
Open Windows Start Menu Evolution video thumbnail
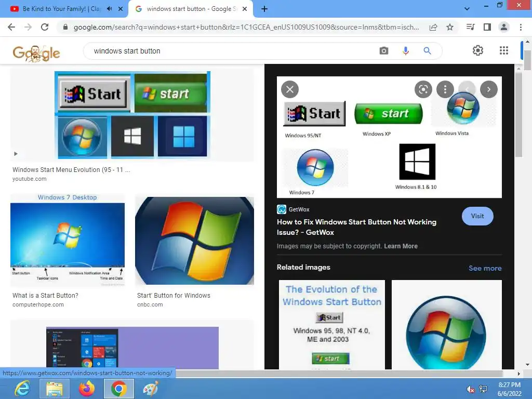coord(132,115)
